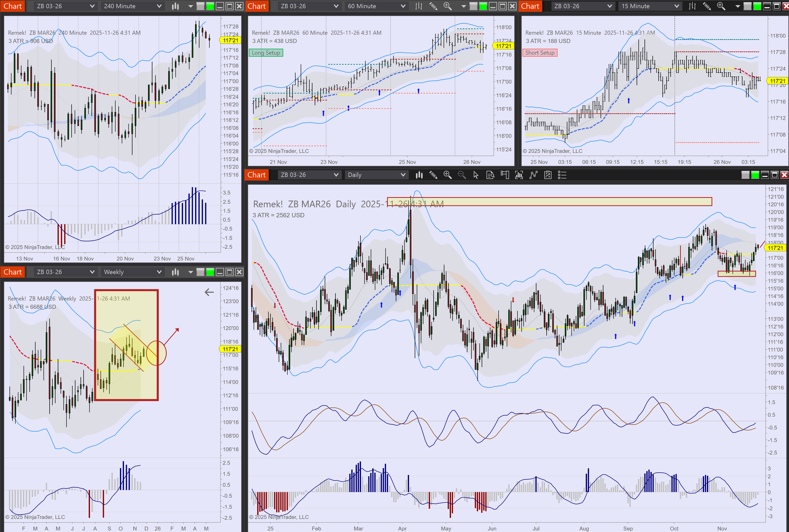Toggle gray link button on Daily chart
Viewport: 789px width, 532px height.
[x=745, y=175]
